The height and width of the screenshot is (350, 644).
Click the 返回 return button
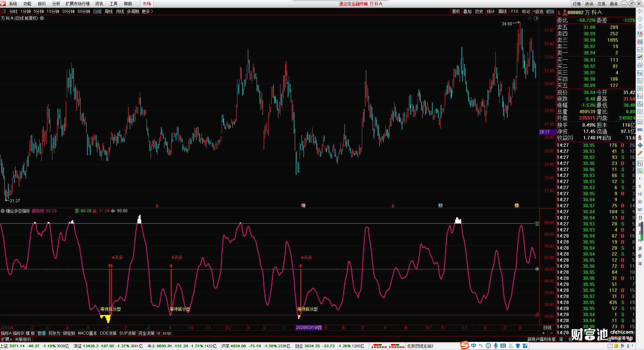coord(550,11)
